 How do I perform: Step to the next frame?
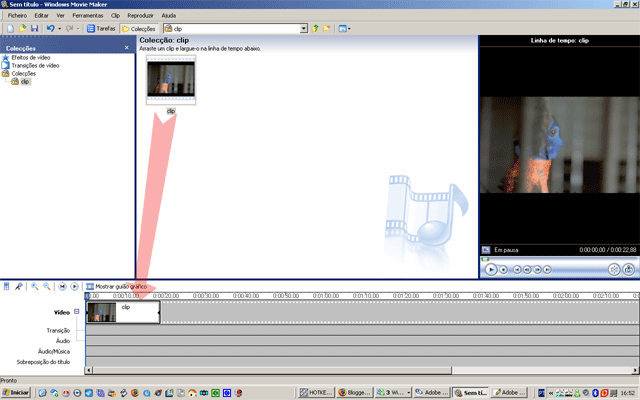click(x=537, y=269)
